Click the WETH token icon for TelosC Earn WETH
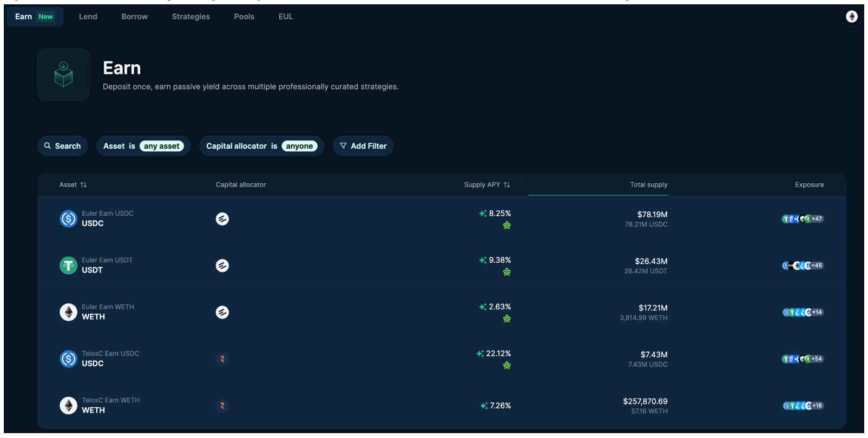Screen dimensions: 868x438 68,406
